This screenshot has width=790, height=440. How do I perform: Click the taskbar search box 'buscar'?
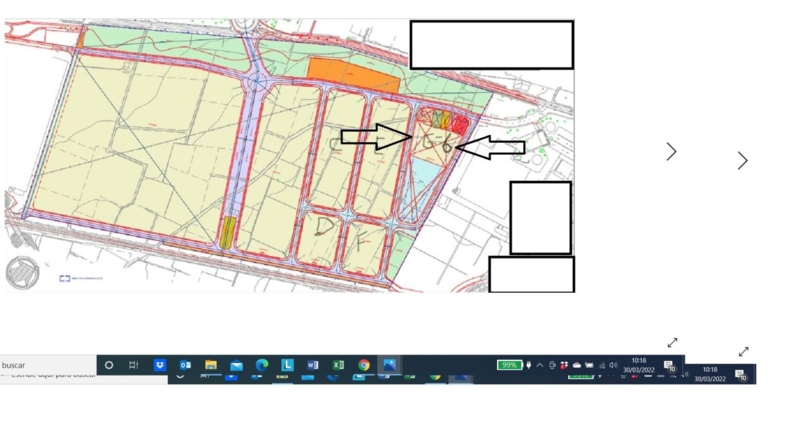(48, 365)
